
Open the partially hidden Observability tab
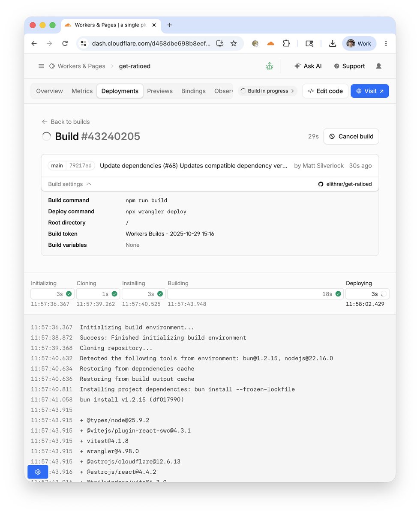pyautogui.click(x=223, y=91)
